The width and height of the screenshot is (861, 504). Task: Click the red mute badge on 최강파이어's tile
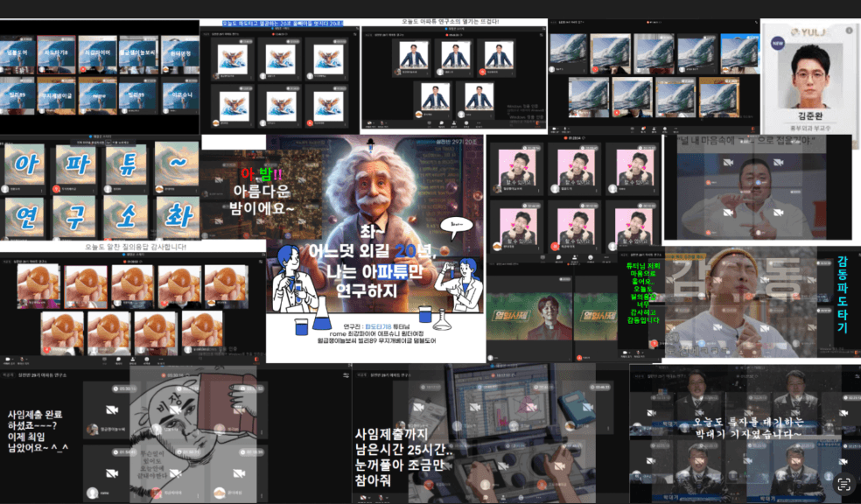coord(83,69)
